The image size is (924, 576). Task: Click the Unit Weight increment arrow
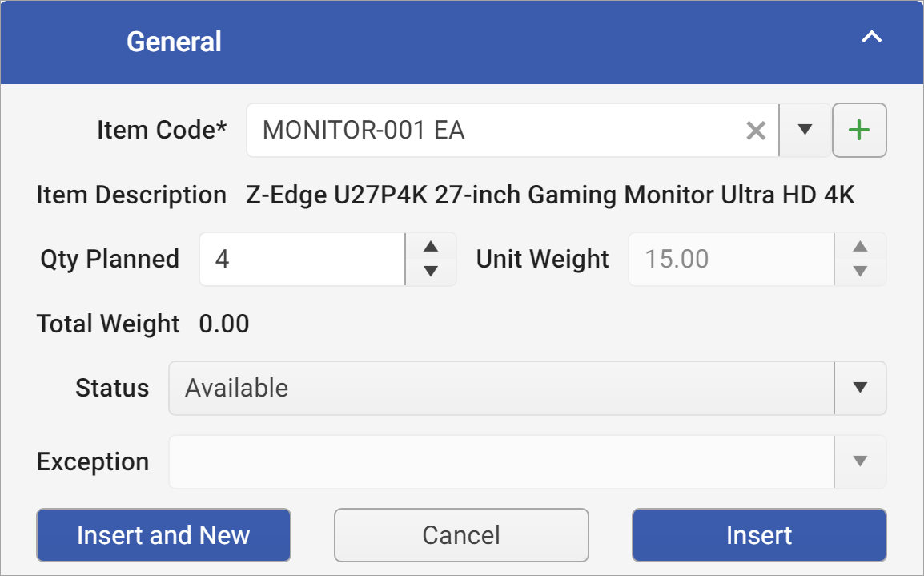(x=860, y=247)
